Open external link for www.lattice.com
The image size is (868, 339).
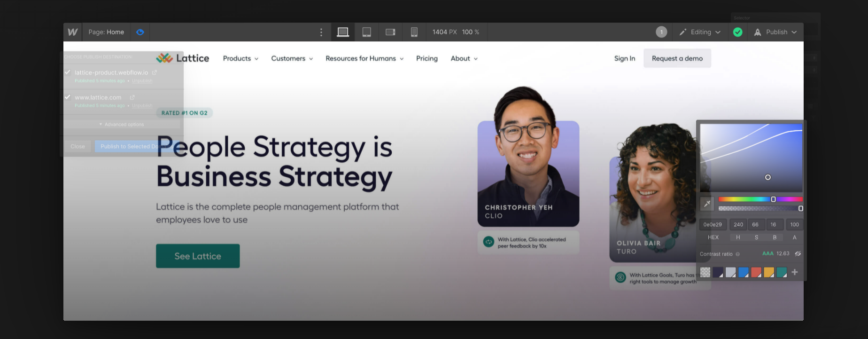click(132, 97)
